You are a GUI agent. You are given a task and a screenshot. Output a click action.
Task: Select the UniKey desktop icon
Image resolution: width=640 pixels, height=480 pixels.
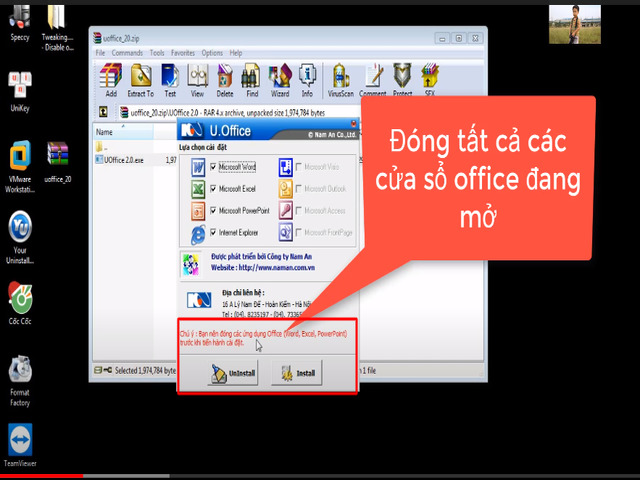20,91
